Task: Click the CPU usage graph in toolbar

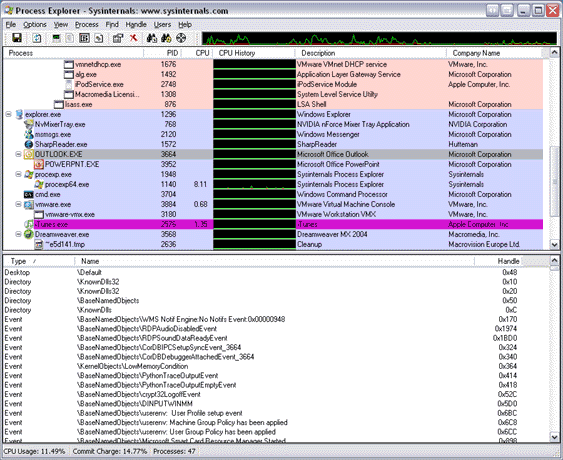Action: (x=379, y=38)
